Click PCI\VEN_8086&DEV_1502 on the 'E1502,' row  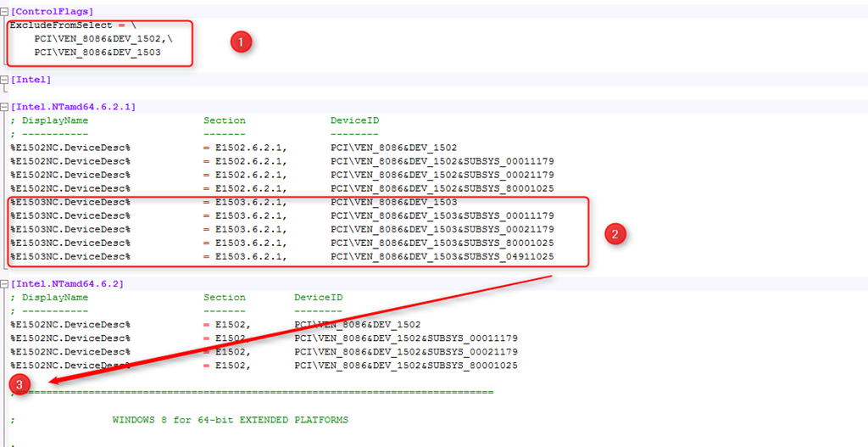[x=358, y=325]
